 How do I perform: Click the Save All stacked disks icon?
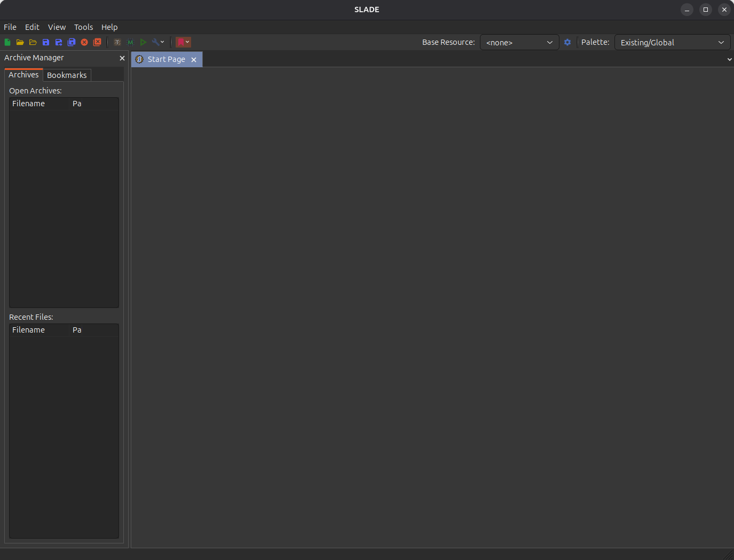(72, 42)
